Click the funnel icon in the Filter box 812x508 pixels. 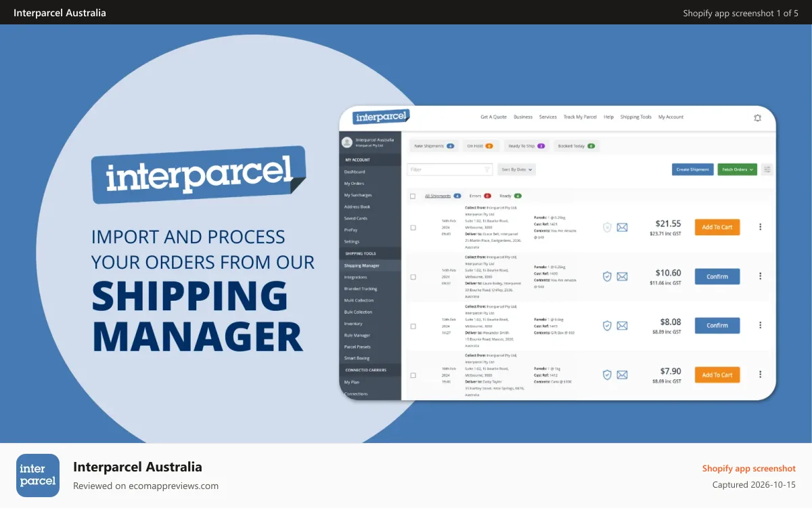click(x=487, y=169)
